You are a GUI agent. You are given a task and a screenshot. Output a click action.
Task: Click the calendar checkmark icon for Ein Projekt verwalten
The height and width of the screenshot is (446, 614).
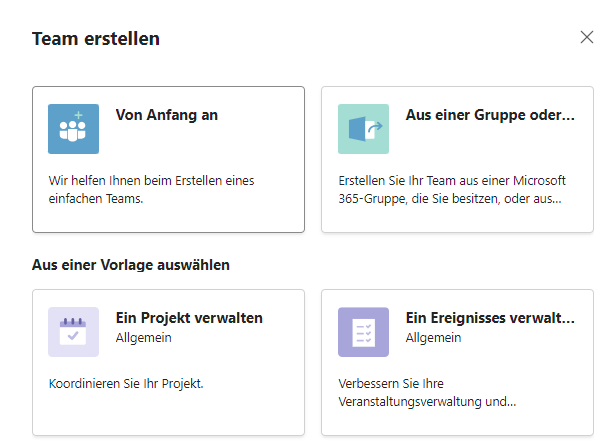pos(73,332)
